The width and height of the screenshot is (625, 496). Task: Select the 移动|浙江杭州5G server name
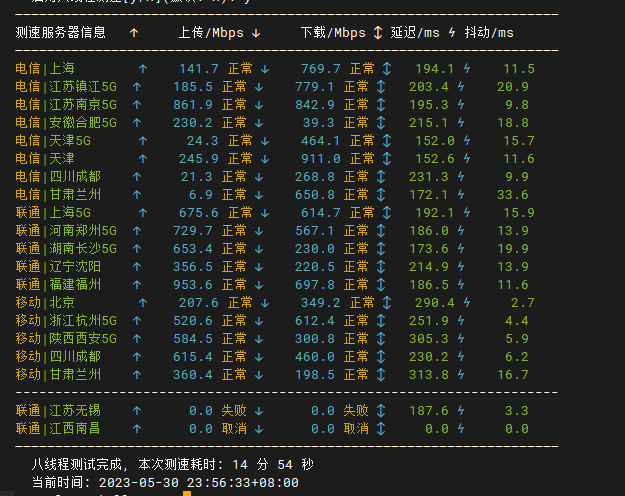tap(66, 320)
